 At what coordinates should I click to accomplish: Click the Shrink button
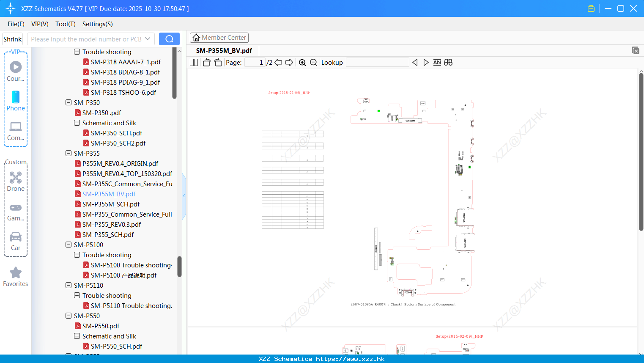tap(13, 39)
